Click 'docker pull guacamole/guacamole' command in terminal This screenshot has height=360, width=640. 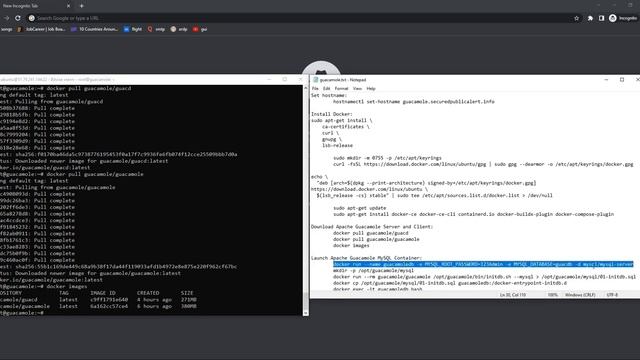95,174
